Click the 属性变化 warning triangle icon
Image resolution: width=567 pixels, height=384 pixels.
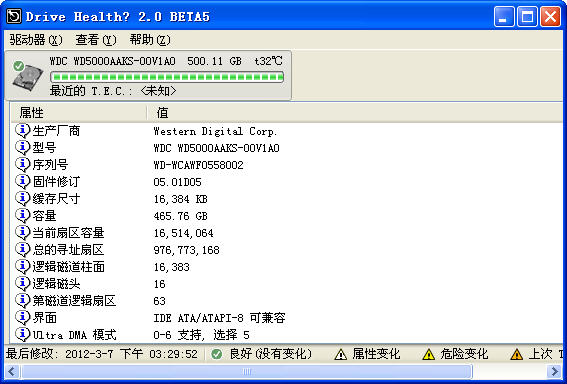click(x=340, y=354)
